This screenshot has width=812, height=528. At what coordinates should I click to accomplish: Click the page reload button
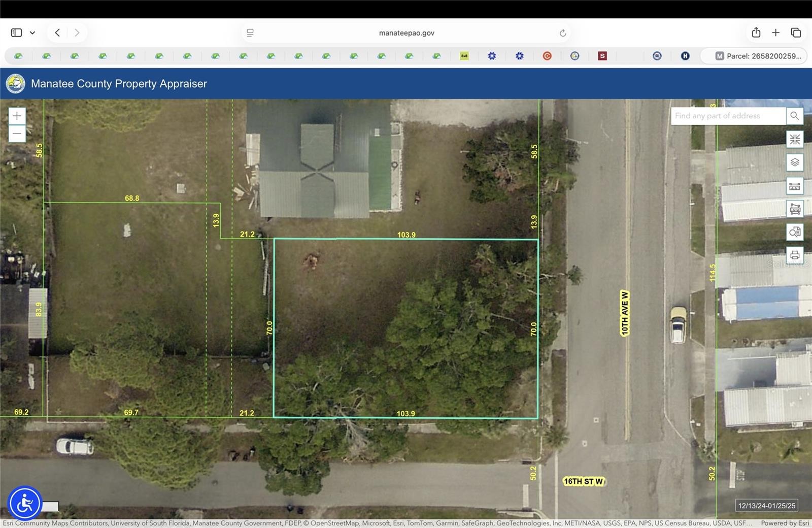(563, 32)
